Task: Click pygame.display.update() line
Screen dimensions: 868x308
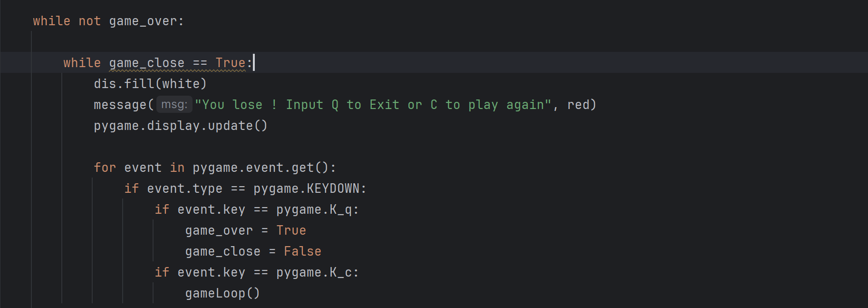Action: point(181,126)
